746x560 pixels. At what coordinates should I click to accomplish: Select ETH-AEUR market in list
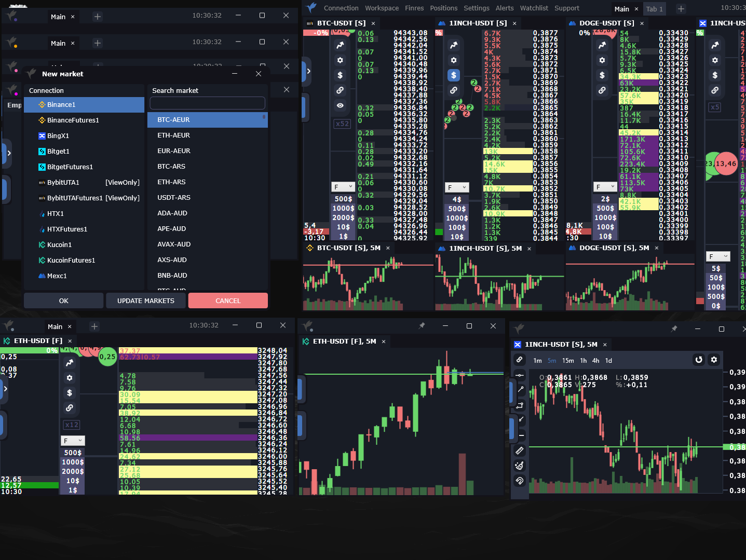coord(208,135)
